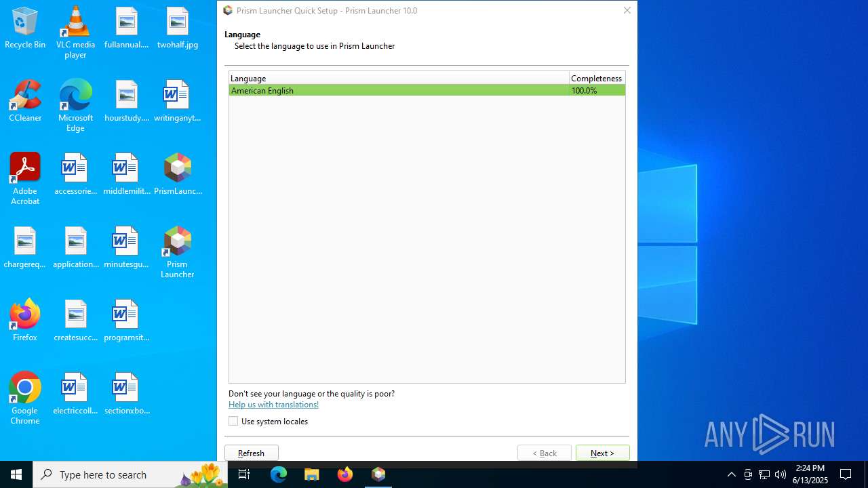Screen dimensions: 868x488
Task: Click the 100.0% completeness cell
Action: click(597, 90)
